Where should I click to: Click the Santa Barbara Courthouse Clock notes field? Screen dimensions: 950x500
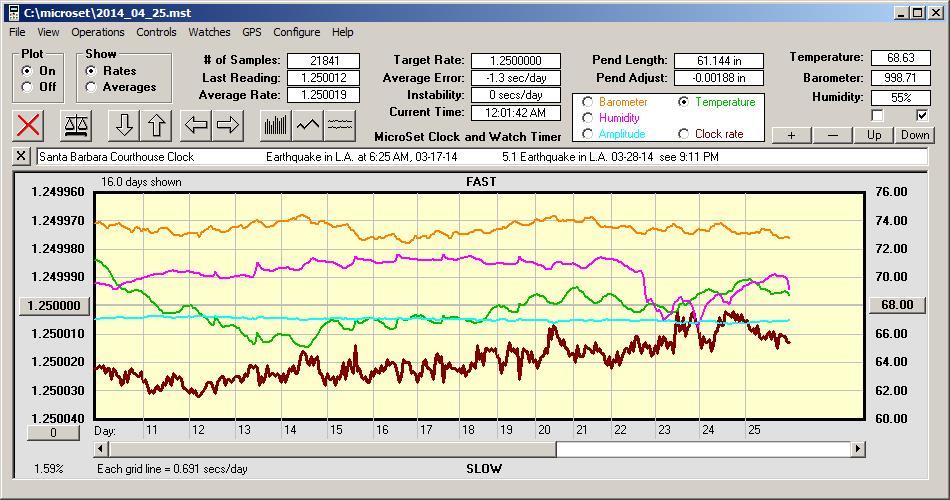[x=482, y=156]
